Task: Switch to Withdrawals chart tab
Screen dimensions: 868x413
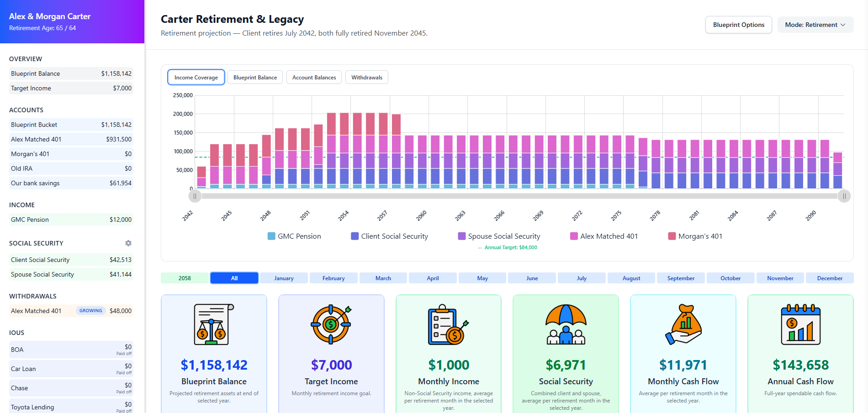Action: [x=367, y=78]
